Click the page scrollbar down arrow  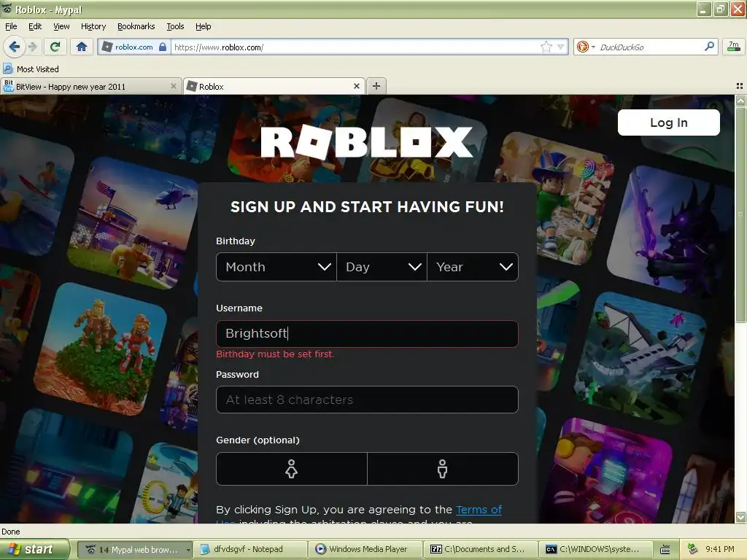click(740, 517)
